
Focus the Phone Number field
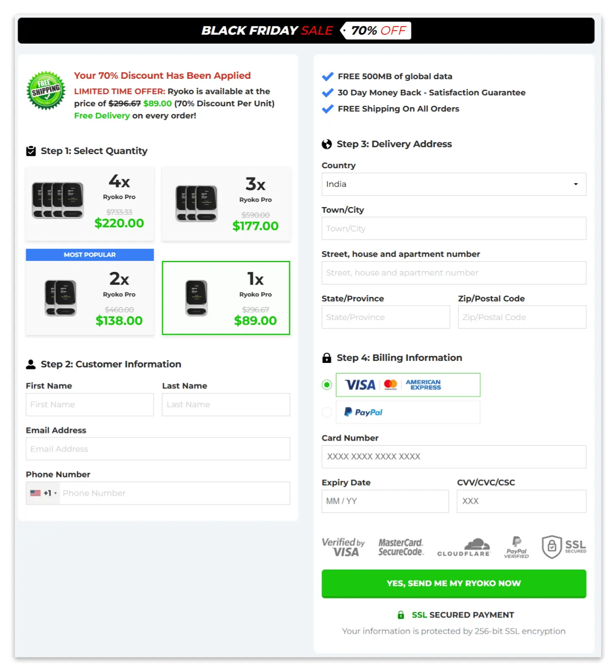(x=175, y=493)
